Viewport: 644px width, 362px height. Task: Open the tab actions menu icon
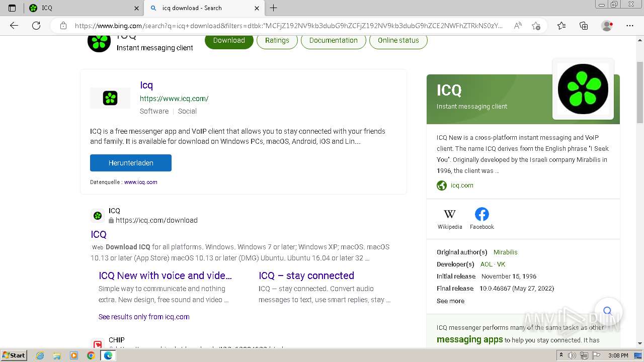pos(12,8)
